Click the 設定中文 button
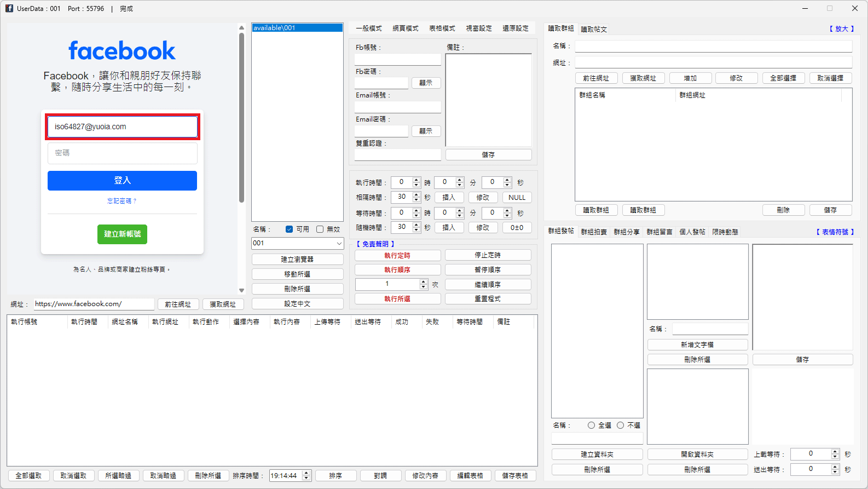 point(297,304)
